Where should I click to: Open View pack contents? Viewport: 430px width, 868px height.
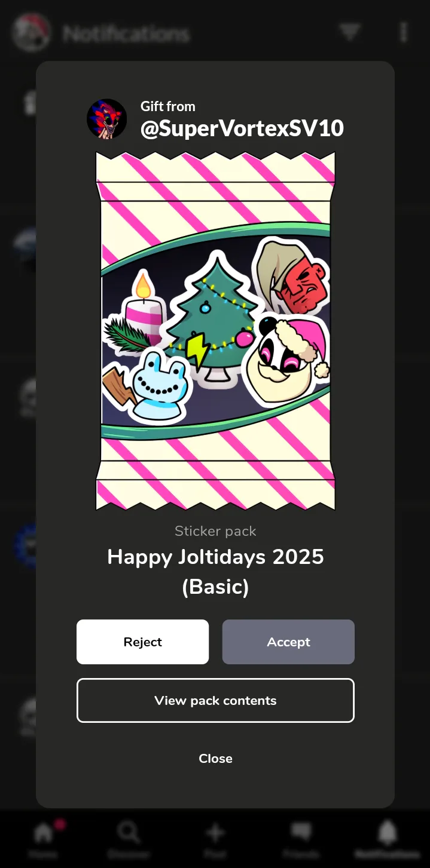pyautogui.click(x=215, y=700)
